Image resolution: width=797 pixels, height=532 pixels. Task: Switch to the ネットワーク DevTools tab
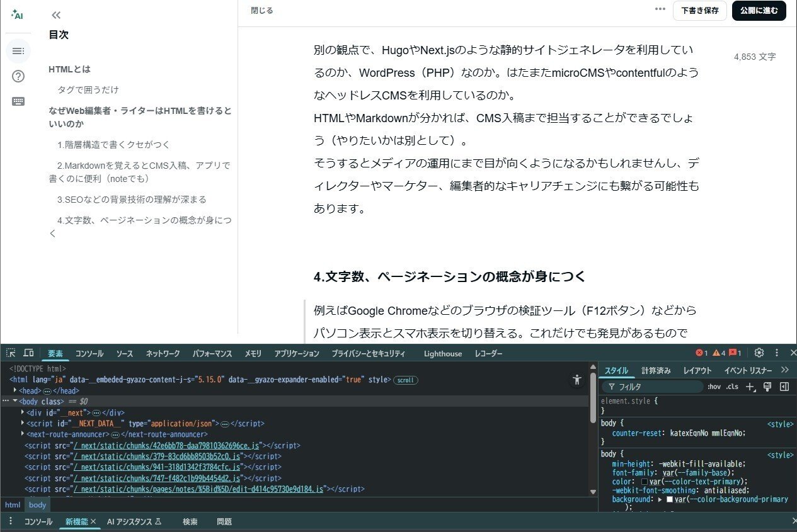[162, 353]
